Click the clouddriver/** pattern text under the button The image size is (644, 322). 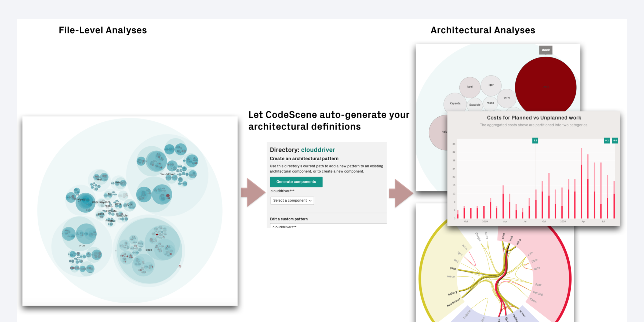tap(282, 191)
